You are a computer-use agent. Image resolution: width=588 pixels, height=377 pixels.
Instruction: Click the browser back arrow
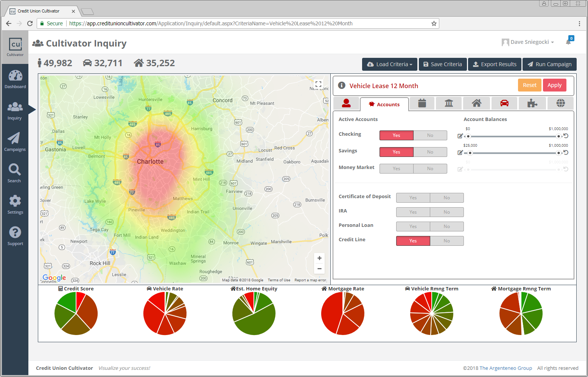[x=9, y=23]
